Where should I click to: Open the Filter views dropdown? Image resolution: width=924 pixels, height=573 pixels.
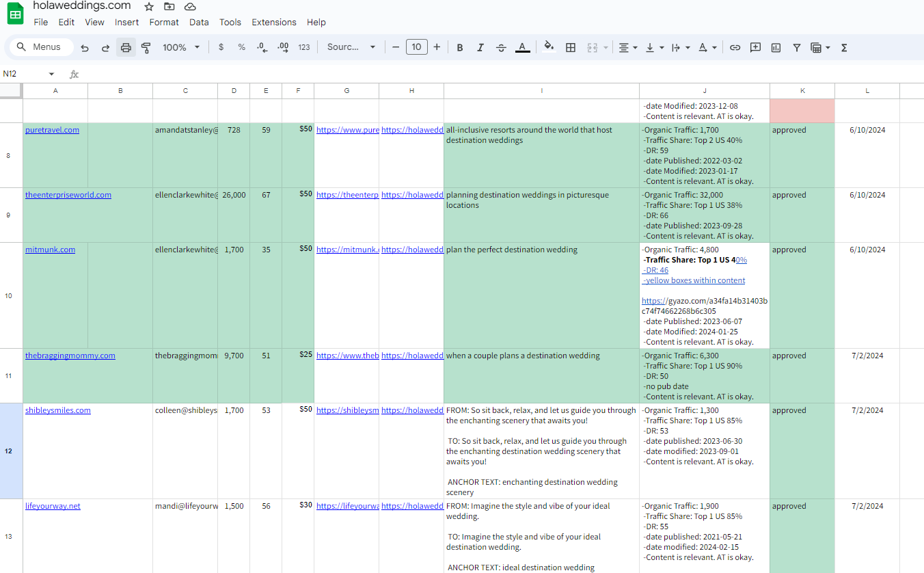(x=820, y=47)
